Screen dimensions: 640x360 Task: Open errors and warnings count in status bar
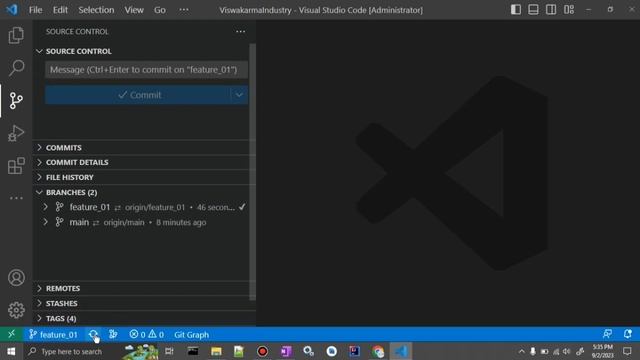147,335
